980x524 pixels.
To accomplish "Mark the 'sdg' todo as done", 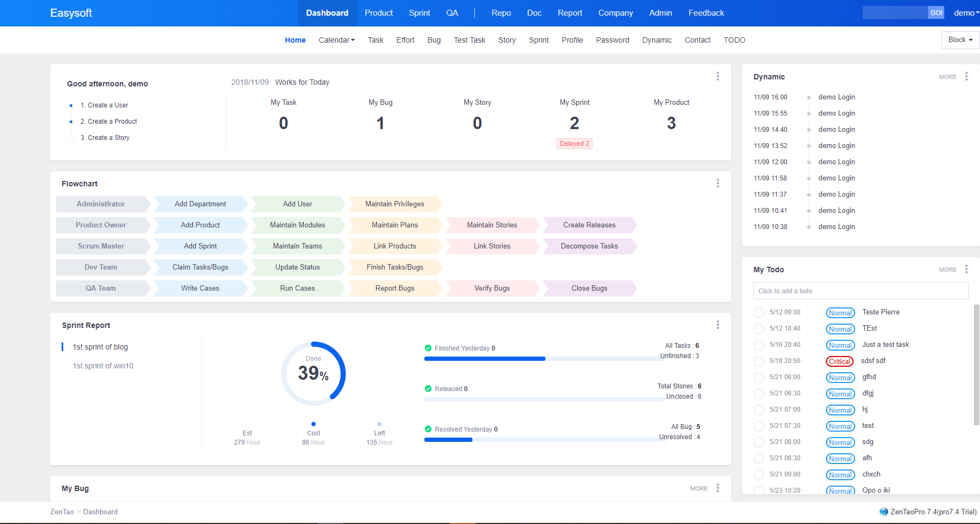I will 759,442.
